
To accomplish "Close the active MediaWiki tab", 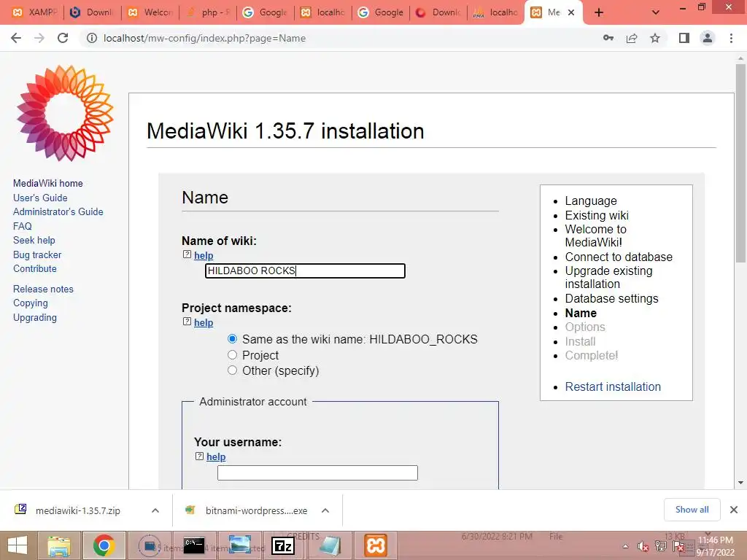I will coord(571,12).
